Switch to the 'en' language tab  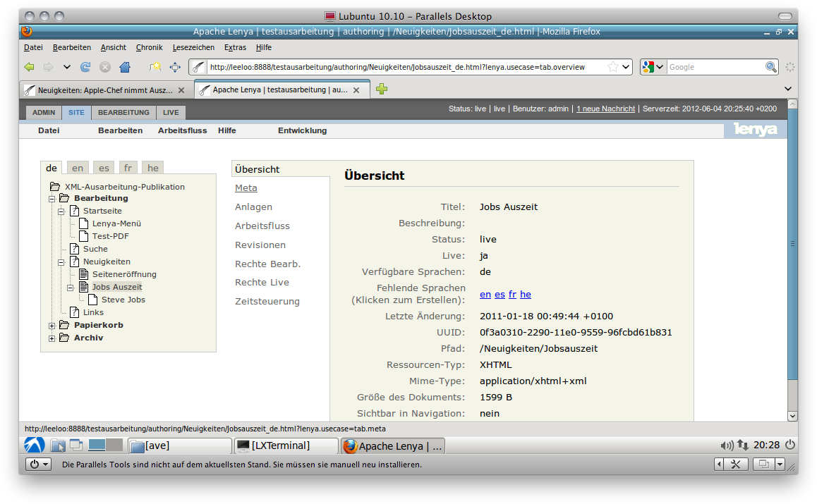[x=78, y=168]
